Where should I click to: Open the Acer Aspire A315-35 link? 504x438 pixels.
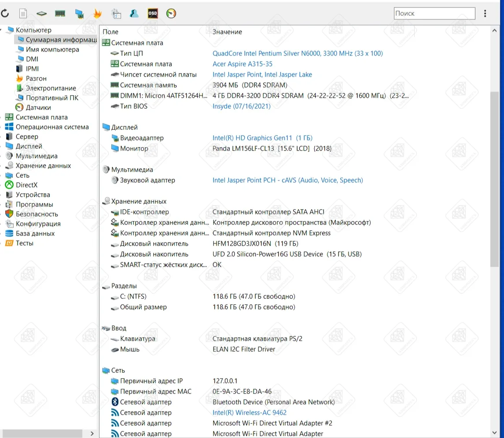tap(243, 64)
